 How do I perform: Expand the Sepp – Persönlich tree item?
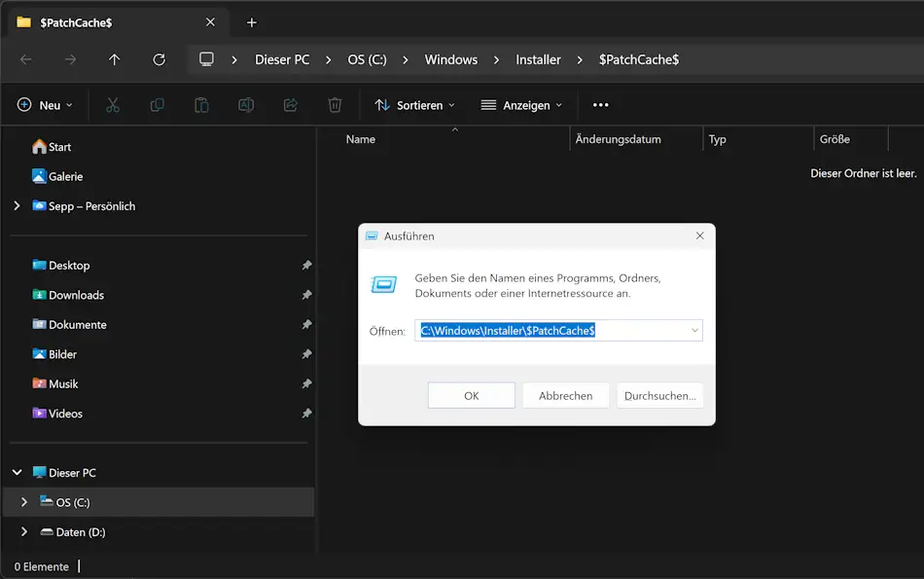point(15,205)
